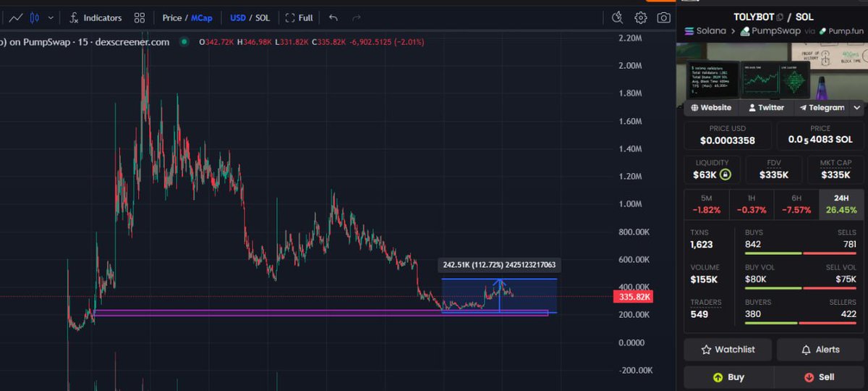Open the token Website link
Screen dimensions: 868x391
pos(710,107)
